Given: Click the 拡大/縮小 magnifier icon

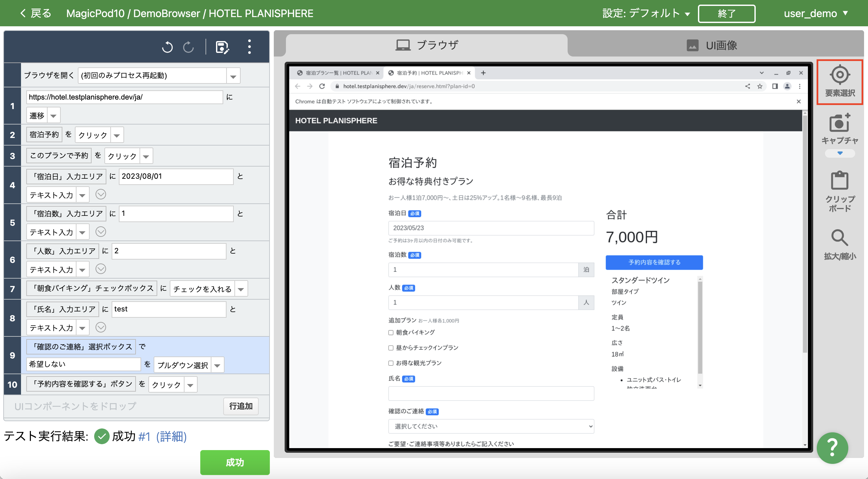Looking at the screenshot, I should [840, 238].
